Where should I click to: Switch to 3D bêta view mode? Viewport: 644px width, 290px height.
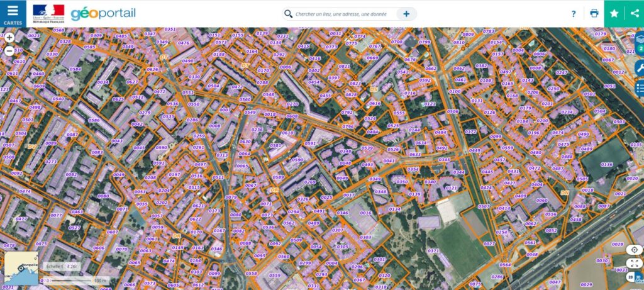[x=638, y=277]
